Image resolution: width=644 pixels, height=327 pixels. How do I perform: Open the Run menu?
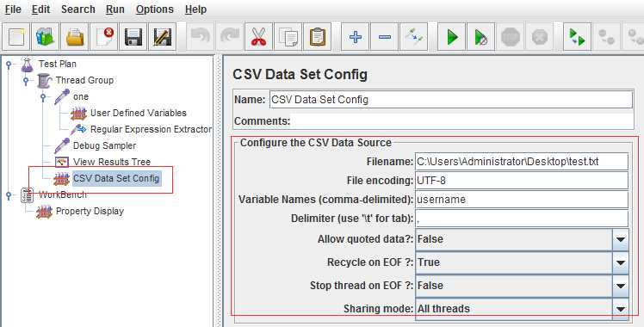coord(115,9)
